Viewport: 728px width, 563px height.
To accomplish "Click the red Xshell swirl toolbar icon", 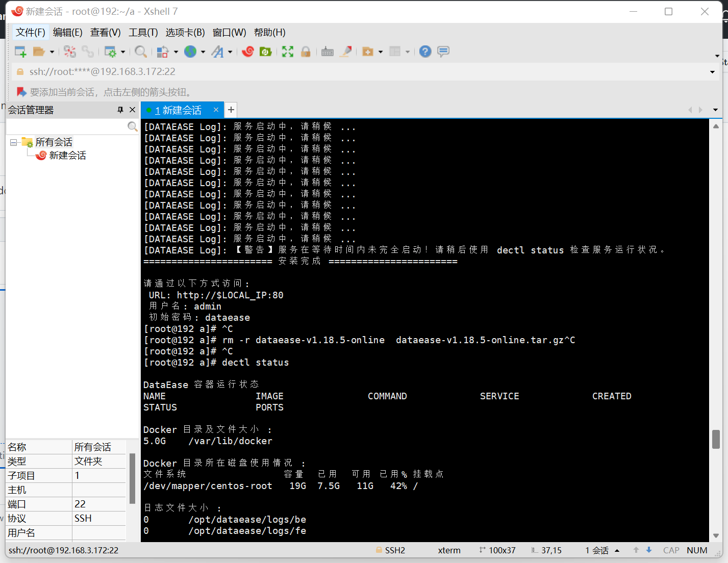I will pos(248,52).
